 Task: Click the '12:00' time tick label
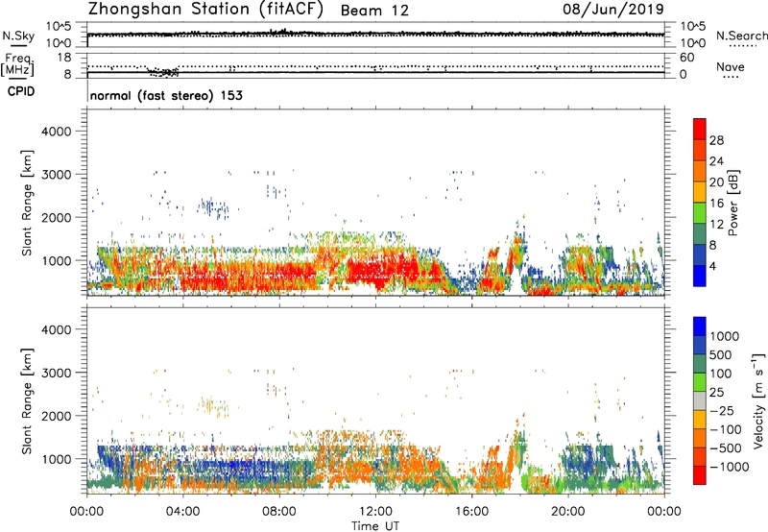point(375,512)
